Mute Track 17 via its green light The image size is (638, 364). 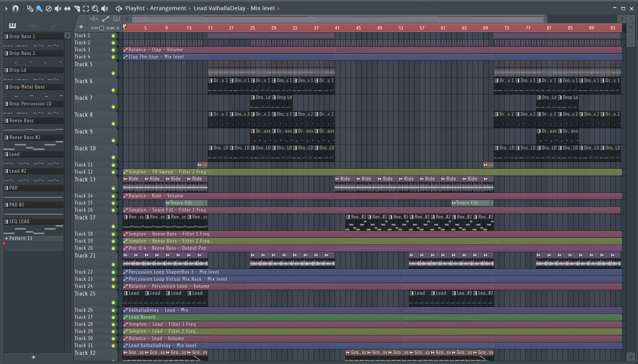(x=113, y=227)
